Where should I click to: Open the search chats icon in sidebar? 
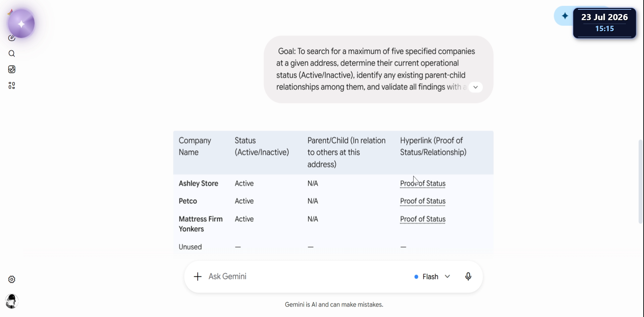click(x=12, y=54)
